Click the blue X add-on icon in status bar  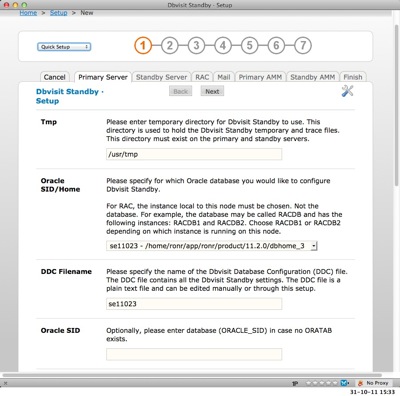(x=345, y=383)
